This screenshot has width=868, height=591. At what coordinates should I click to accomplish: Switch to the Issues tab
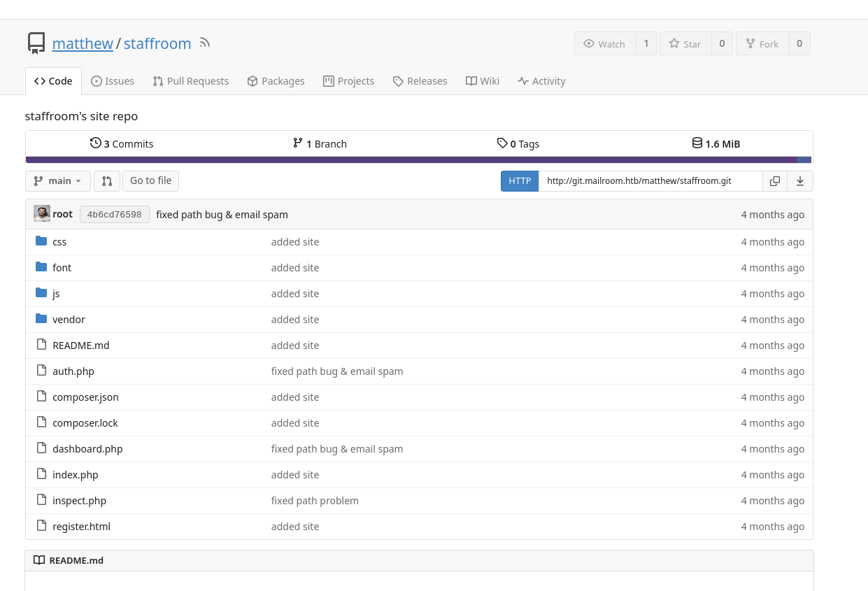tap(113, 81)
